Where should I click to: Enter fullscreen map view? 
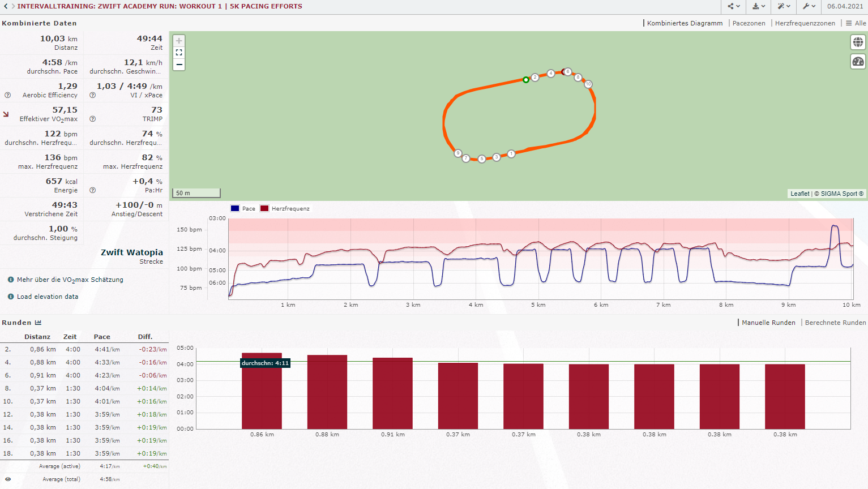(179, 53)
